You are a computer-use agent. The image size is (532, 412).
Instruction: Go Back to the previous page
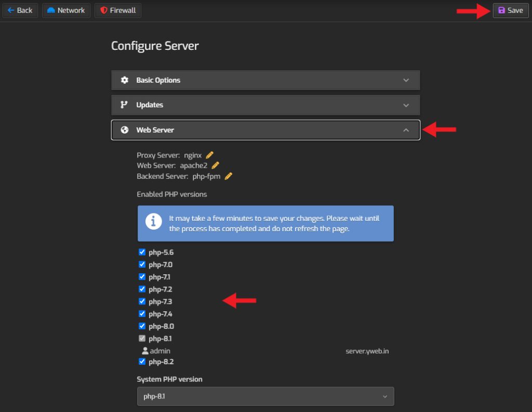coord(20,10)
